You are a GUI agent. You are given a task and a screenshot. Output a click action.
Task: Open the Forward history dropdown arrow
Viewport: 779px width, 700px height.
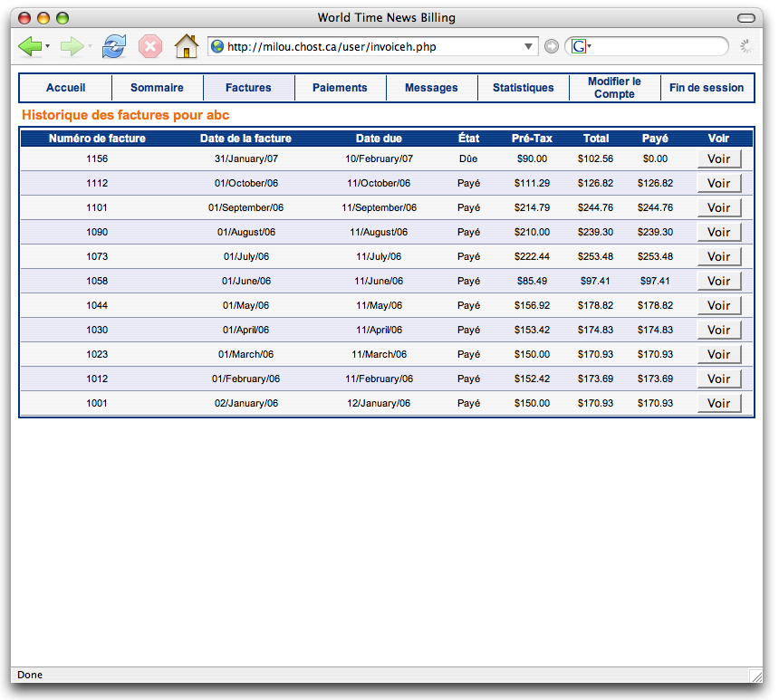tap(90, 46)
